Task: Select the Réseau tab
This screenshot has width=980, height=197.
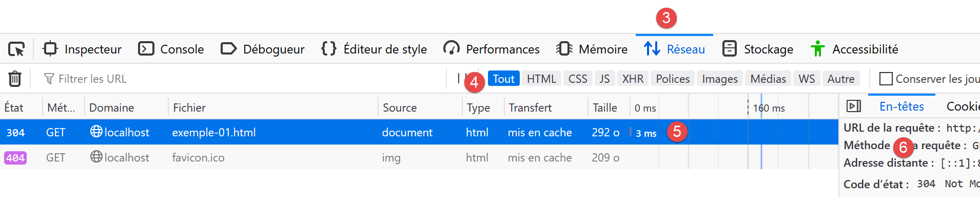Action: (674, 49)
